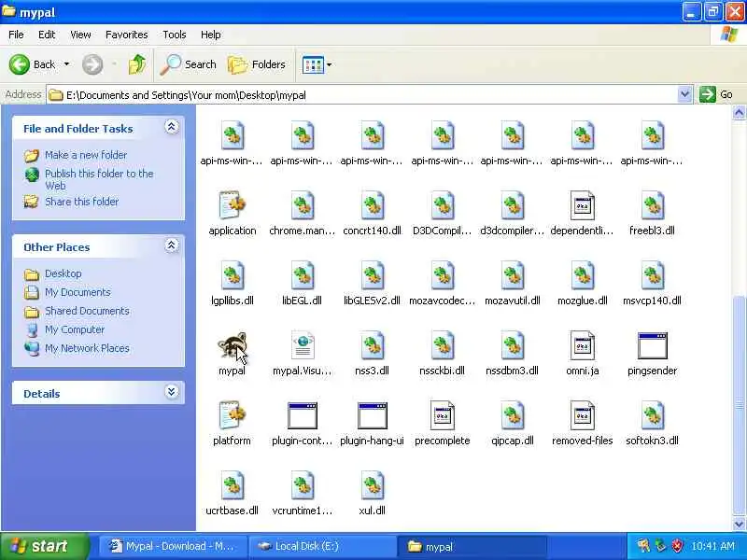Click Share this folder link
747x560 pixels.
click(81, 202)
